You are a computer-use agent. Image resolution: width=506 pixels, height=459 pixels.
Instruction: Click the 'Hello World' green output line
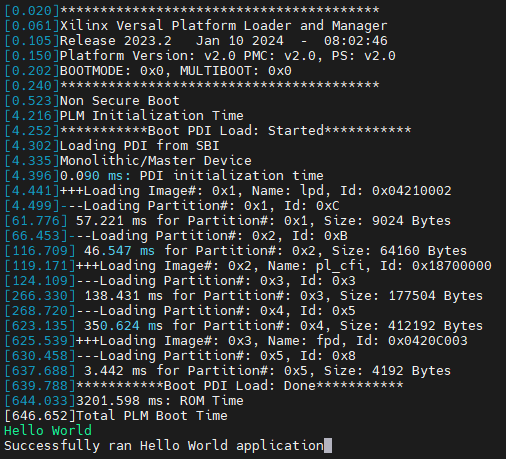tap(48, 430)
